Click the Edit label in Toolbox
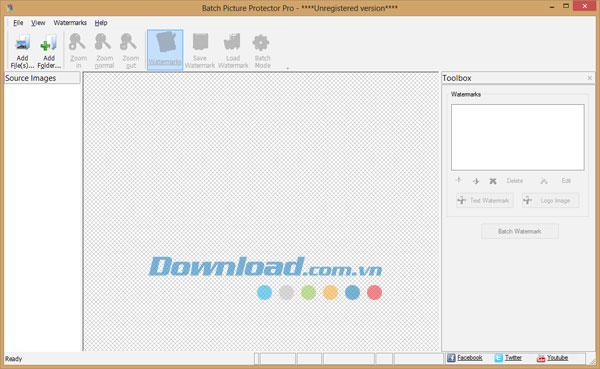This screenshot has height=369, width=600. coord(566,181)
